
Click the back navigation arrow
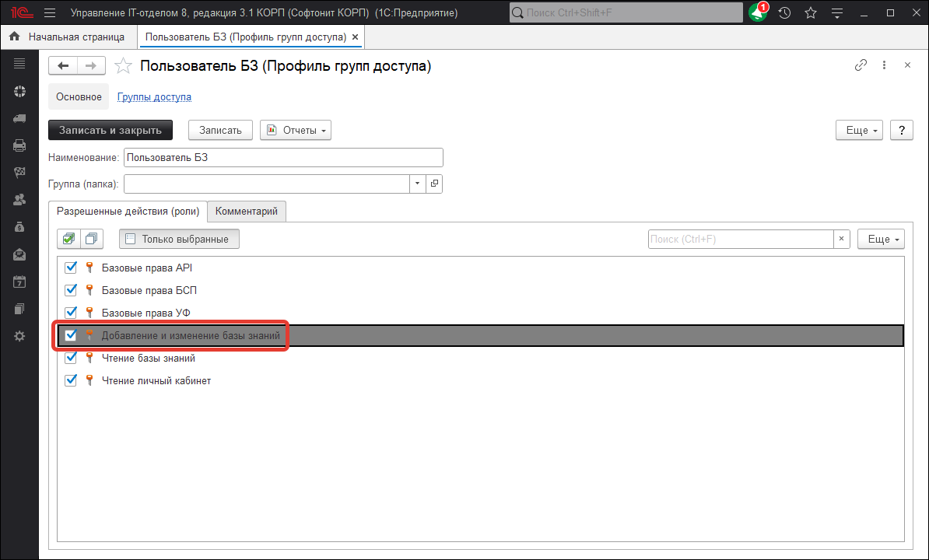(63, 66)
